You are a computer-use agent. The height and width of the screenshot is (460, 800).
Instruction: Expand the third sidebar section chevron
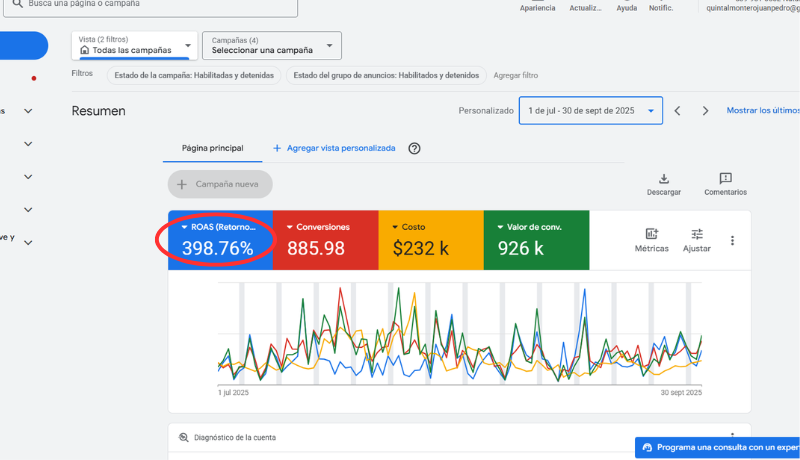click(x=28, y=177)
